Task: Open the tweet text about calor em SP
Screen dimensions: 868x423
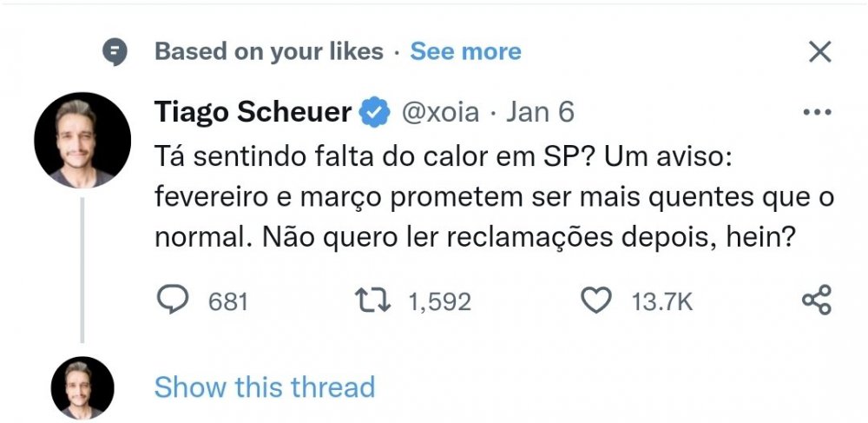Action: (494, 199)
